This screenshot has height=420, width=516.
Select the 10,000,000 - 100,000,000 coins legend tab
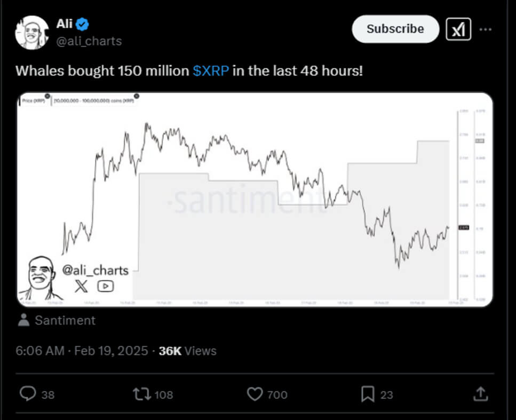[x=93, y=100]
